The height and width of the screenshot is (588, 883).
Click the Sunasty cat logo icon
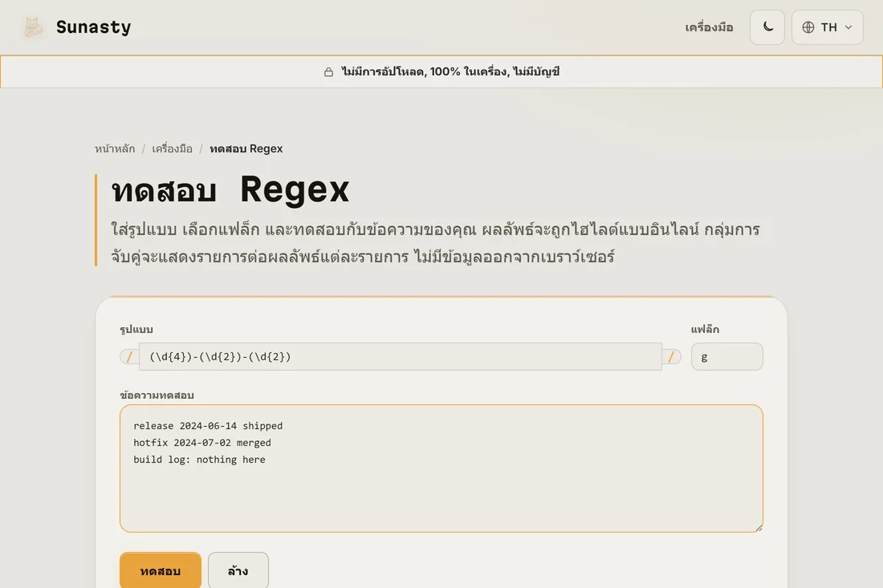33,27
